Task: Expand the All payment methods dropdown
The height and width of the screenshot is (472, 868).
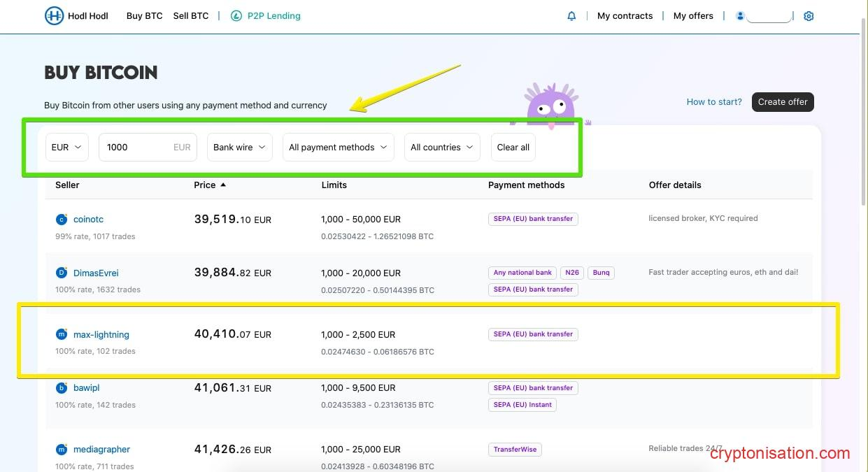Action: coord(338,147)
